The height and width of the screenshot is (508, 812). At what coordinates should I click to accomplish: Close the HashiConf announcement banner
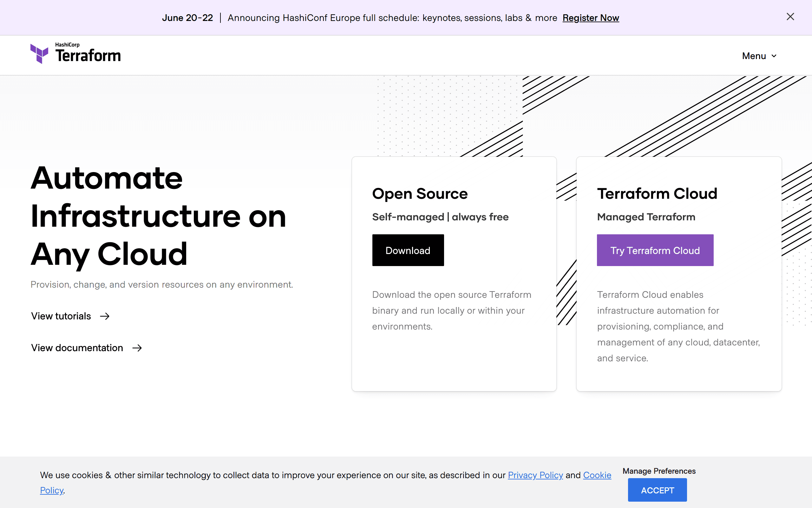pyautogui.click(x=790, y=17)
